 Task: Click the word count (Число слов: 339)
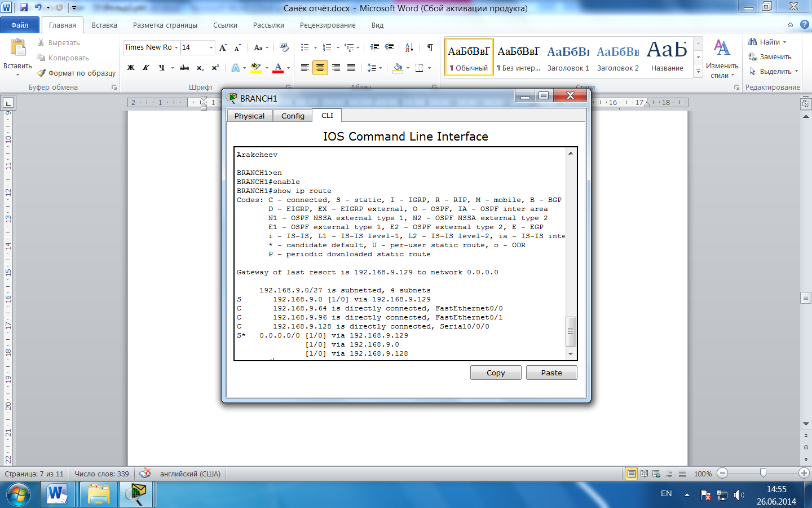(101, 474)
